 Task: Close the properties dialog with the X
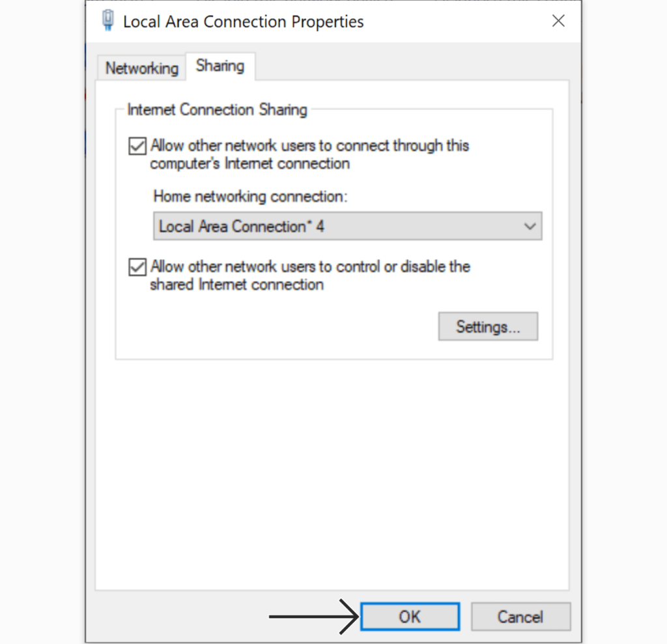click(x=558, y=20)
